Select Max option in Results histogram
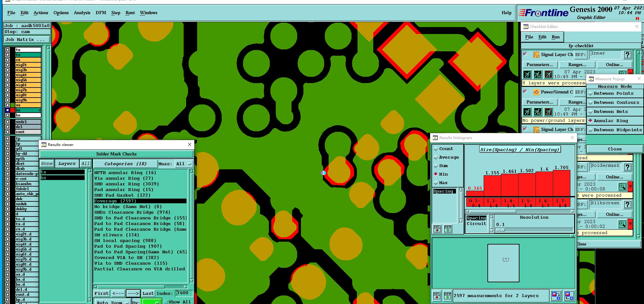This screenshot has width=644, height=304. (x=441, y=183)
